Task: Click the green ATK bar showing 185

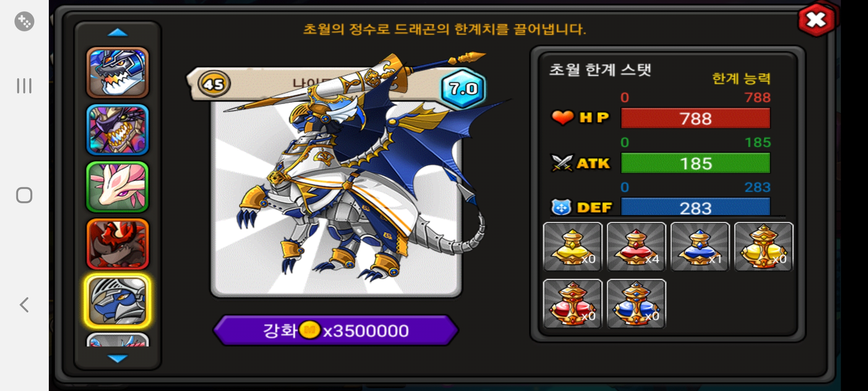Action: [x=695, y=163]
